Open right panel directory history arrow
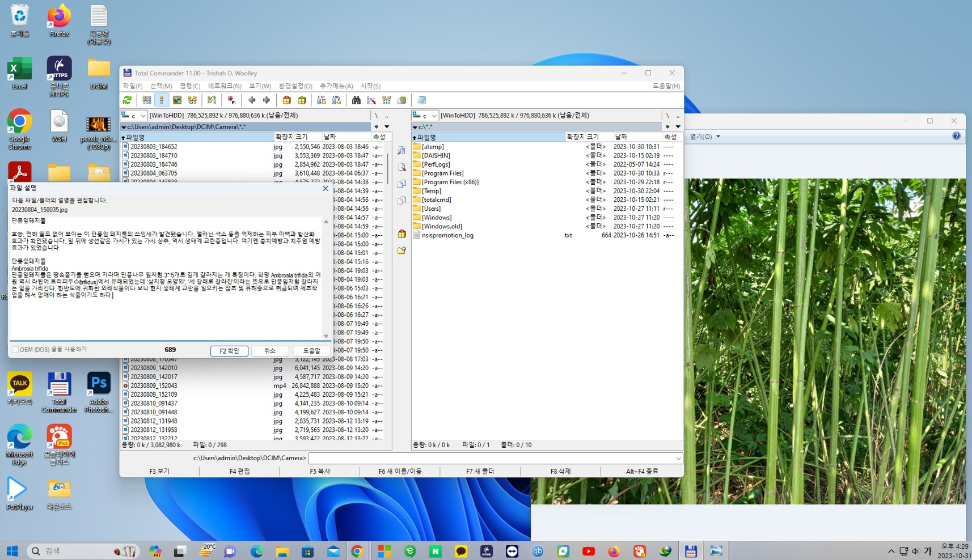The width and height of the screenshot is (972, 560). point(678,127)
